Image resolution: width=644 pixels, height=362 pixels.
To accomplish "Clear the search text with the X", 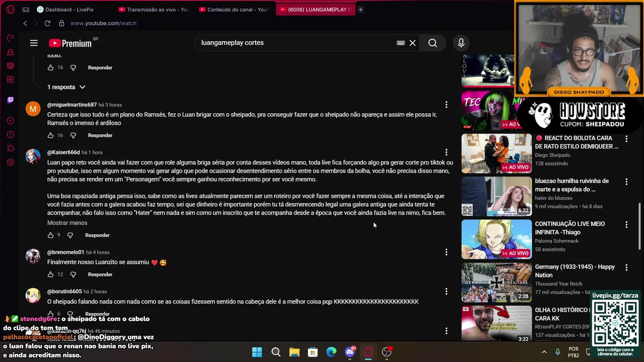I will pyautogui.click(x=413, y=43).
